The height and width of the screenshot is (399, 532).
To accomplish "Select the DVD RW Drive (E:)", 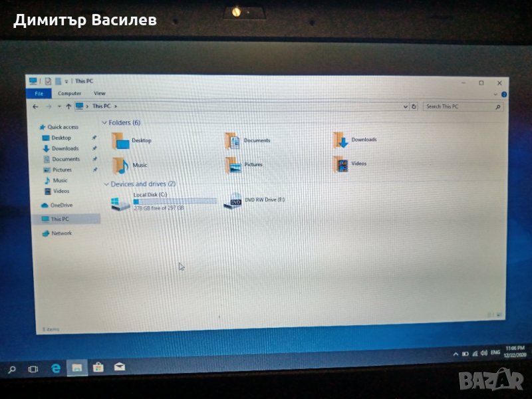I will click(x=233, y=201).
